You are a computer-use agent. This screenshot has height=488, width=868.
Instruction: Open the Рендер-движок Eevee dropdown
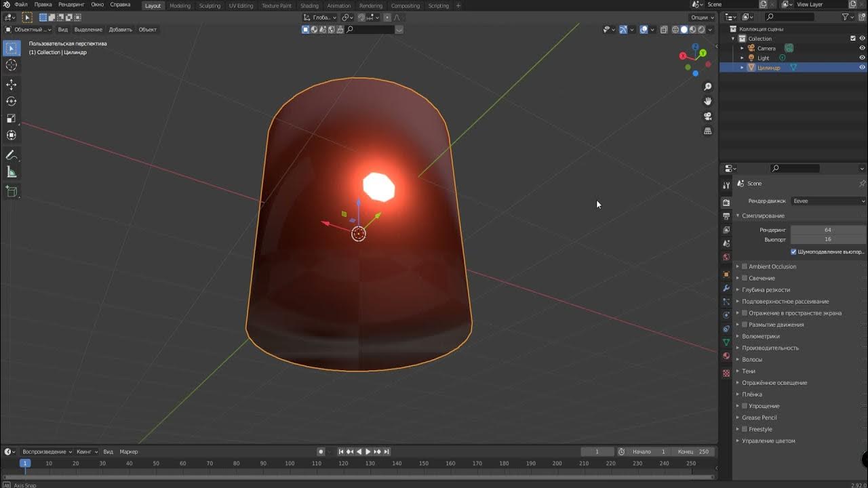pos(829,201)
